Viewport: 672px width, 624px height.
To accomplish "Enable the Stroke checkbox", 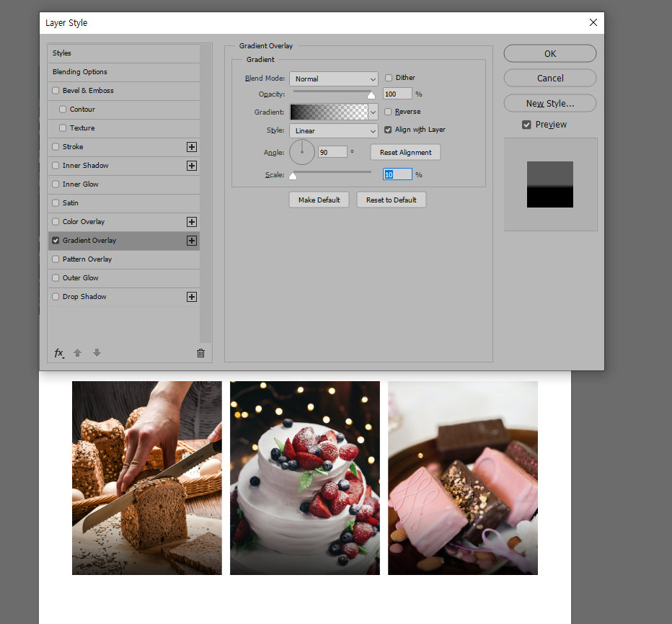I will click(56, 146).
